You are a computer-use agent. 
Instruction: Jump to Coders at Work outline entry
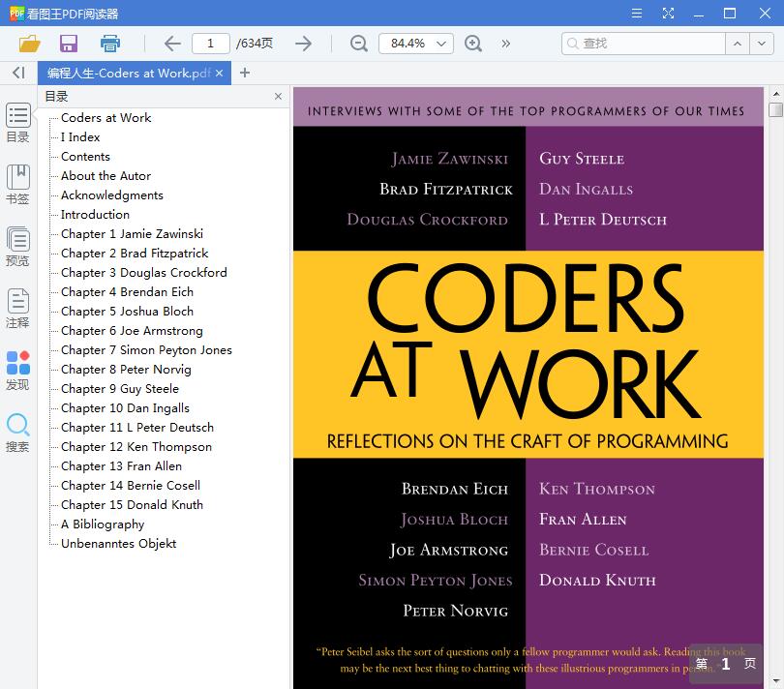(106, 118)
